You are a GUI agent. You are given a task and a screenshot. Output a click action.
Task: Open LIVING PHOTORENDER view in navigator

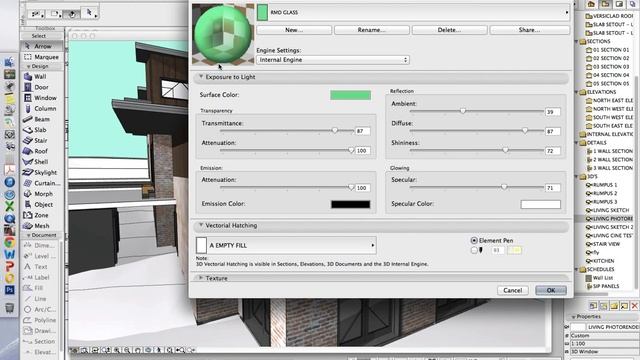(609, 219)
